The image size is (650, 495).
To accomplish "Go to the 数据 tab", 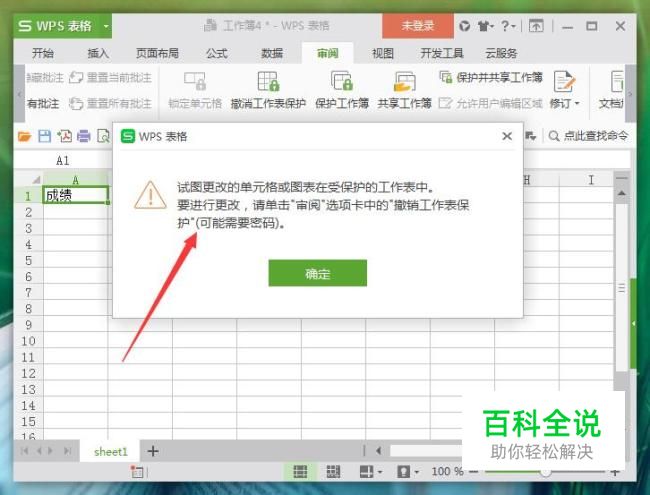I will pyautogui.click(x=272, y=53).
